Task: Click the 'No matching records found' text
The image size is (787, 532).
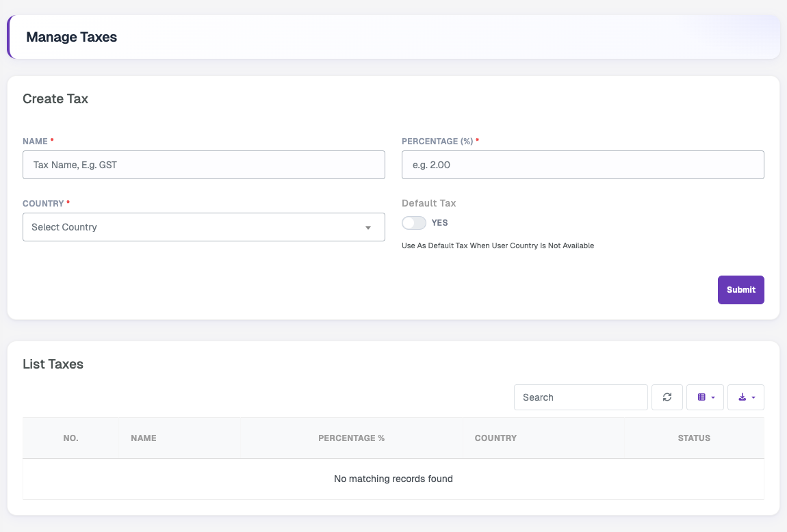Action: click(393, 479)
